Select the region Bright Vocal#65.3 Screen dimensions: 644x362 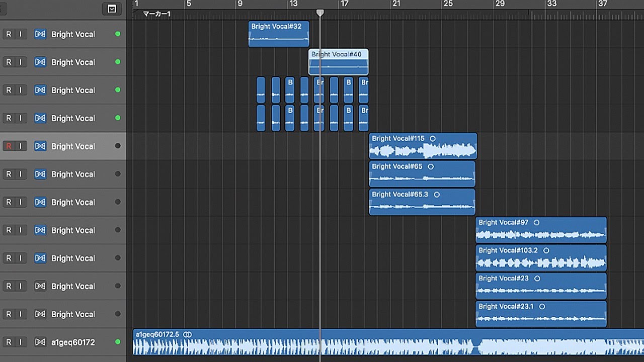pyautogui.click(x=422, y=202)
